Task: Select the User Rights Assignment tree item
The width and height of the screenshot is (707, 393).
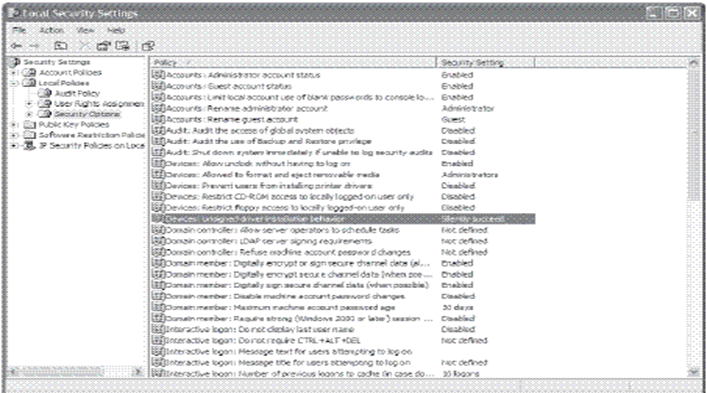Action: pos(99,104)
